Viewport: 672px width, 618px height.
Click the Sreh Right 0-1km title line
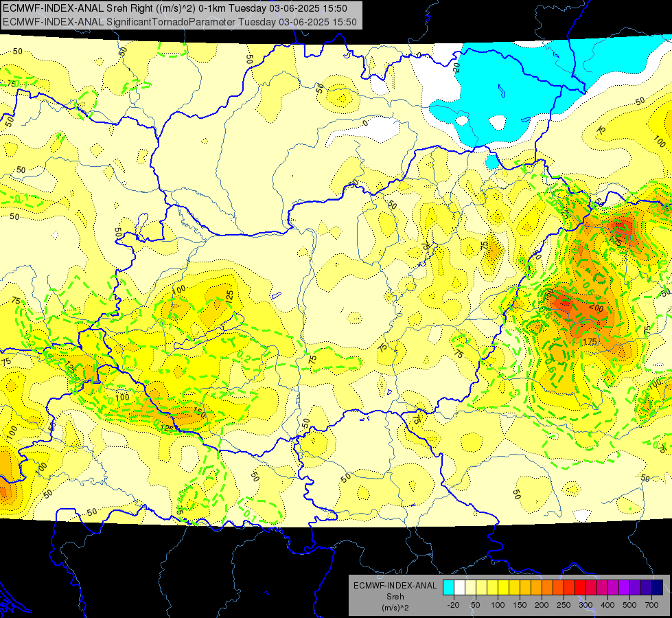(175, 8)
